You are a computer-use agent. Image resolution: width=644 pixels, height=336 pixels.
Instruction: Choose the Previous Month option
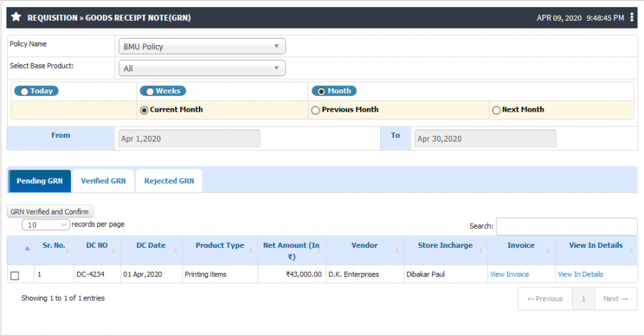(x=316, y=110)
